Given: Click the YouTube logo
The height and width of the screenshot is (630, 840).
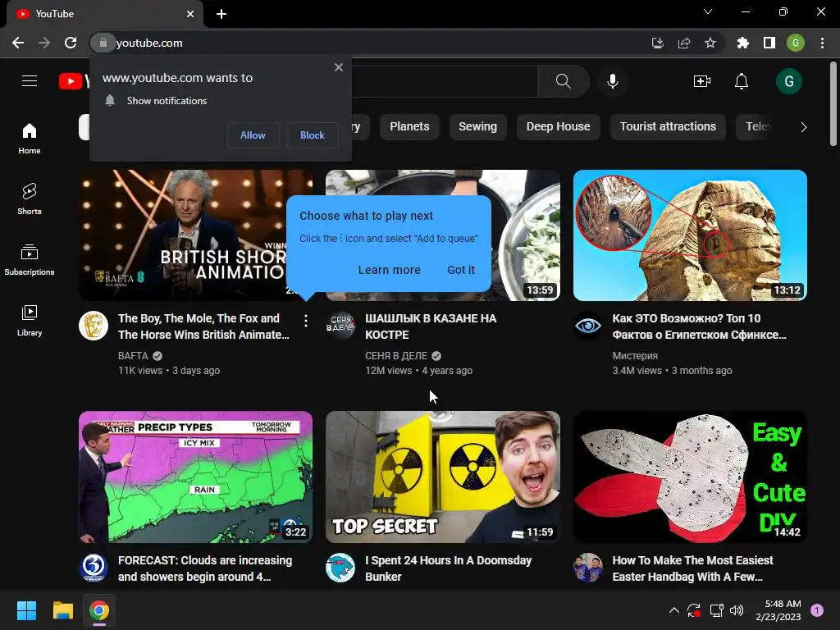Looking at the screenshot, I should pyautogui.click(x=74, y=81).
